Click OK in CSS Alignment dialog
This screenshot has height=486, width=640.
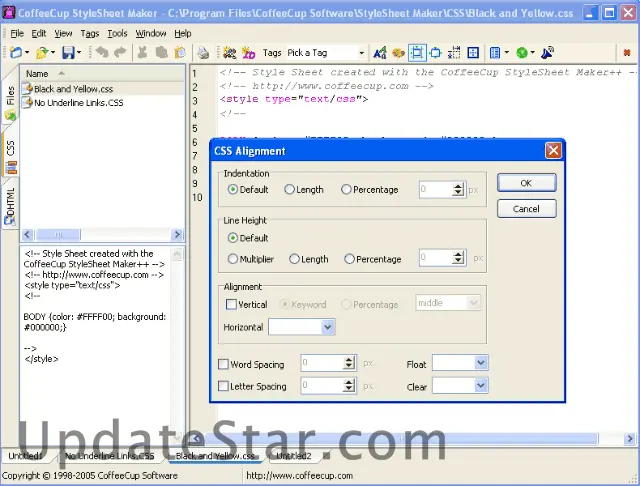[526, 183]
